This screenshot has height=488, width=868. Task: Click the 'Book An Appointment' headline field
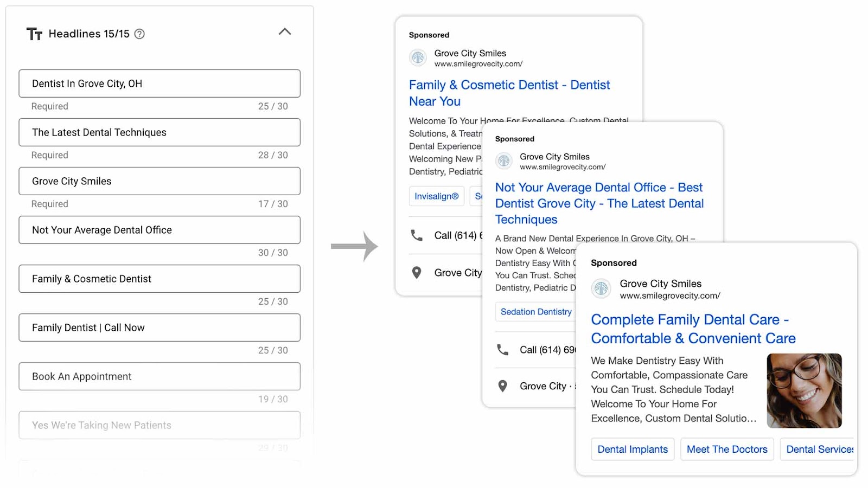tap(159, 376)
